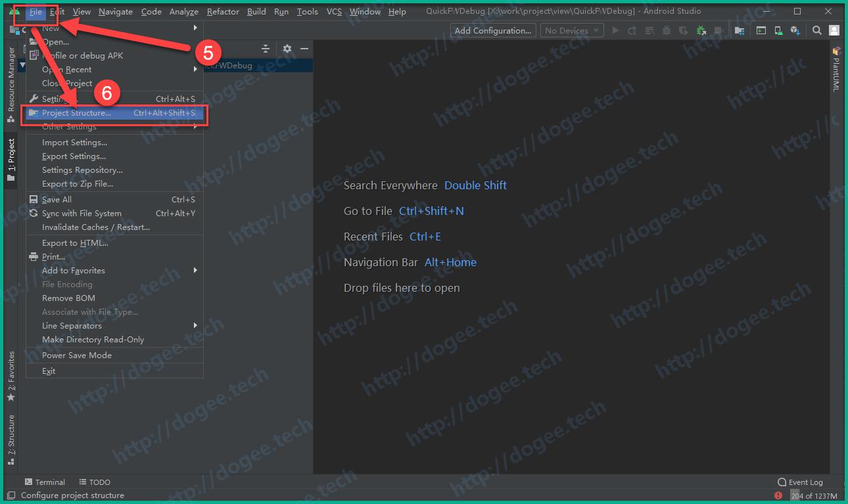Screen dimensions: 848x504
Task: Toggle the 1: Project side tab
Action: click(x=11, y=160)
